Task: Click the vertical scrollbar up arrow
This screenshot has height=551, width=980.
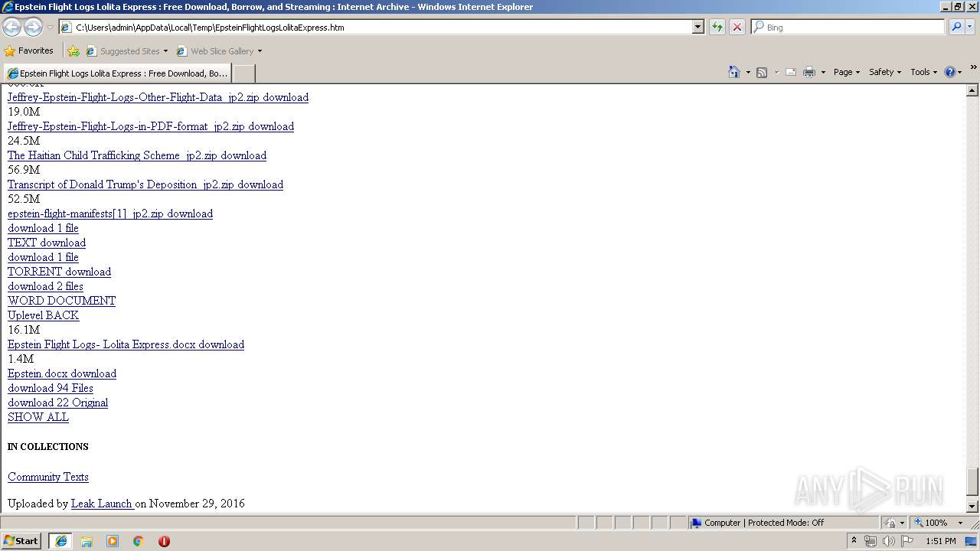Action: coord(972,90)
